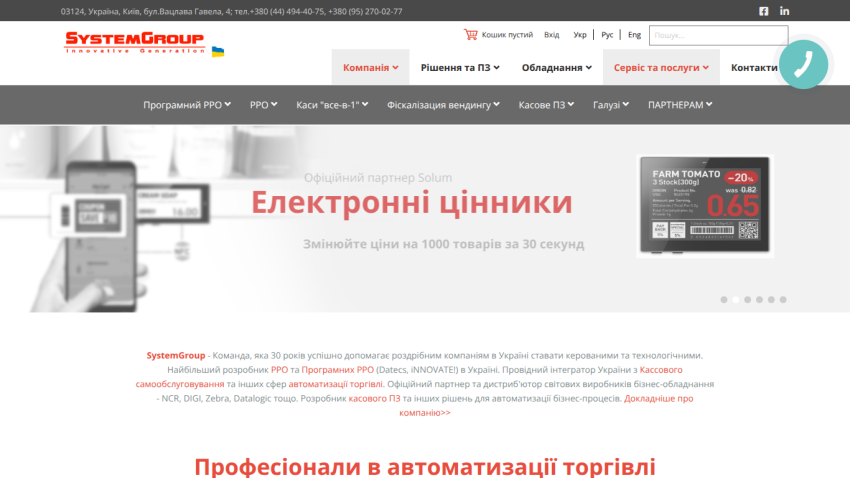Image resolution: width=850 pixels, height=478 pixels.
Task: Switch language to Укр
Action: [579, 35]
